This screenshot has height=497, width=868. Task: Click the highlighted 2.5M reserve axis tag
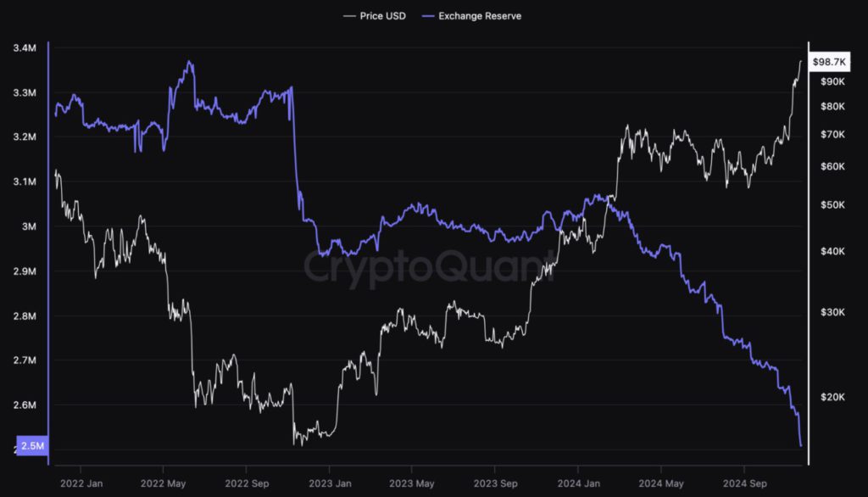pos(32,447)
